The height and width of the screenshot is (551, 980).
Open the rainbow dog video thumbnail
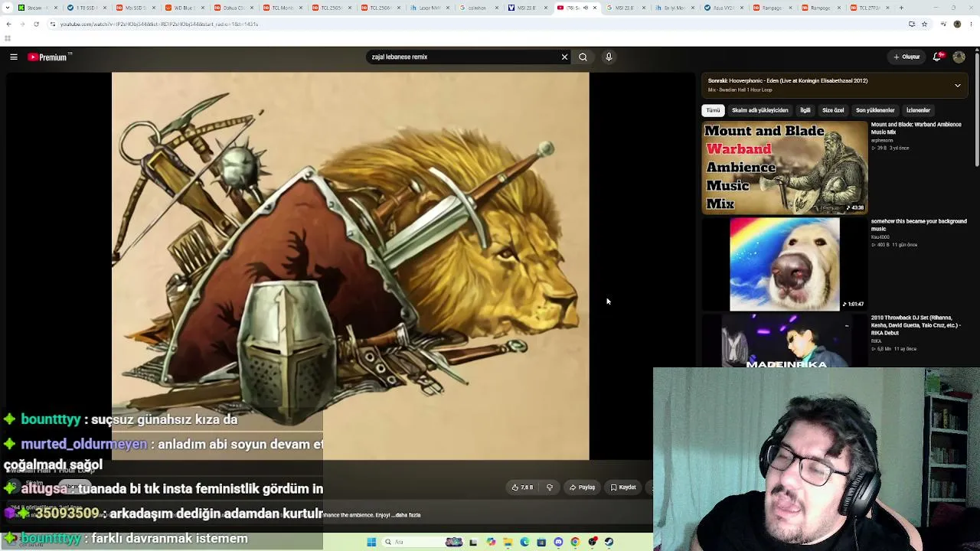coord(785,264)
